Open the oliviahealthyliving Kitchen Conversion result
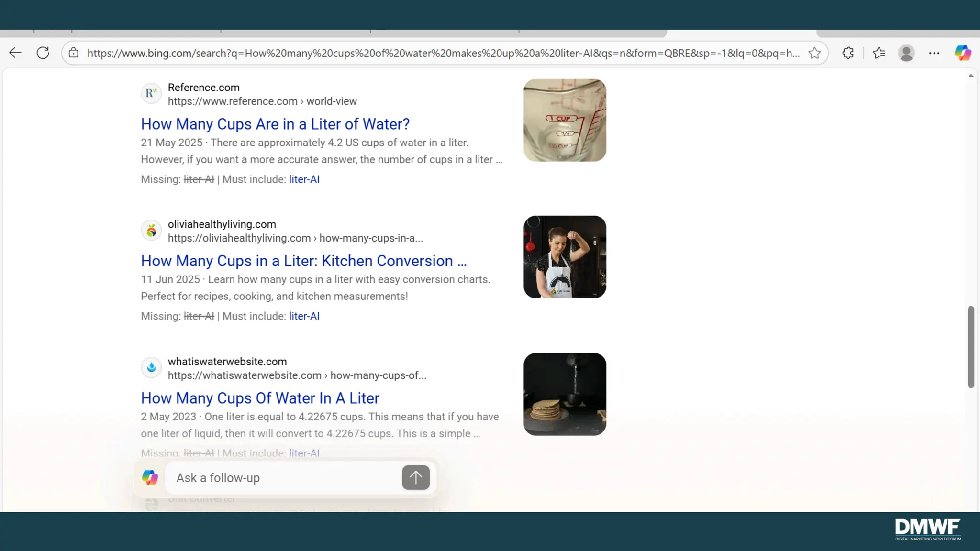Viewport: 980px width, 551px height. click(303, 261)
